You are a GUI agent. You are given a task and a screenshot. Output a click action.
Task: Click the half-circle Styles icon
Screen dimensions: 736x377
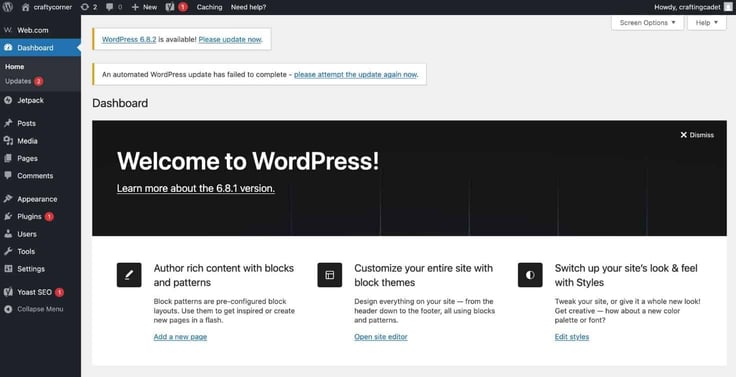[x=530, y=275]
